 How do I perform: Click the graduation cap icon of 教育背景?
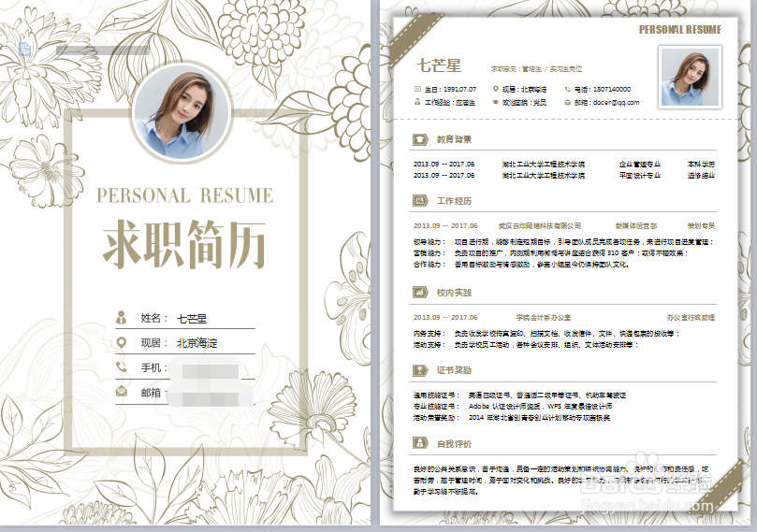(420, 140)
